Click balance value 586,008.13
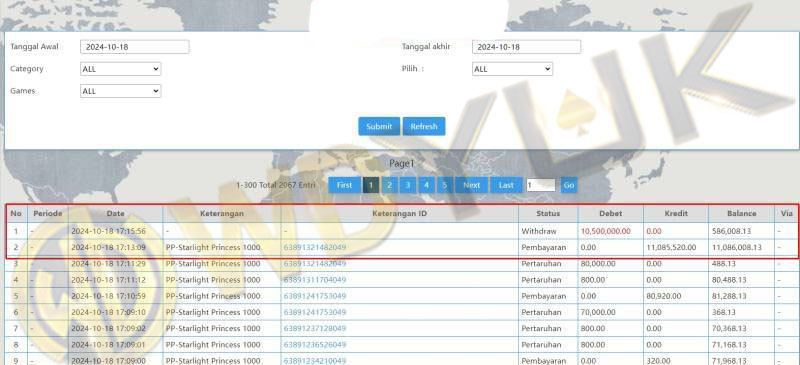Screen dimensions: 800x365 point(732,231)
